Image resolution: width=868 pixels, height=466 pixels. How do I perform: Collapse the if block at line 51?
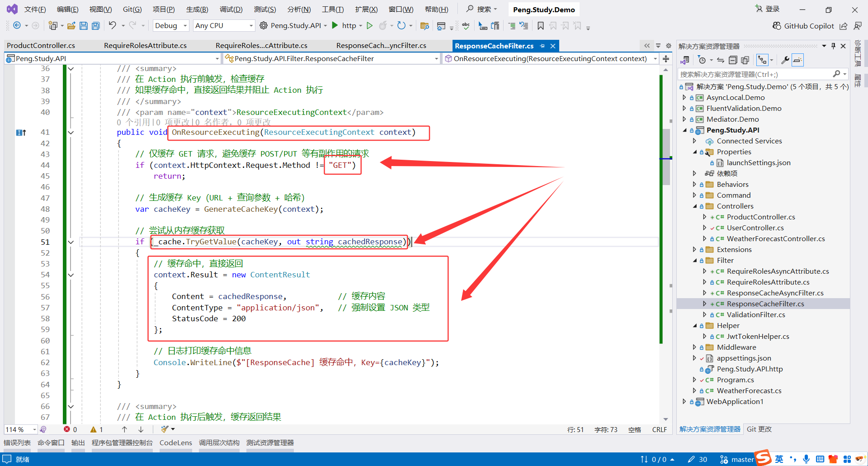pos(71,242)
